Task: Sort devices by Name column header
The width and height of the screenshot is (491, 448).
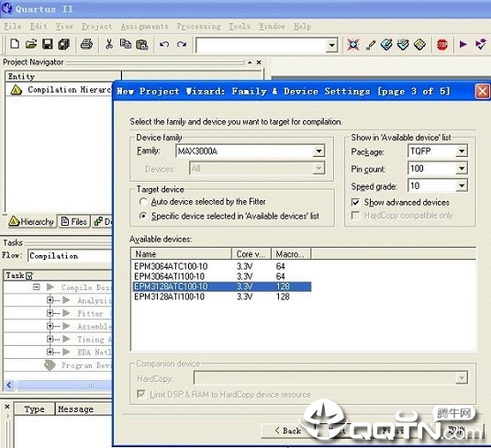Action: click(181, 254)
